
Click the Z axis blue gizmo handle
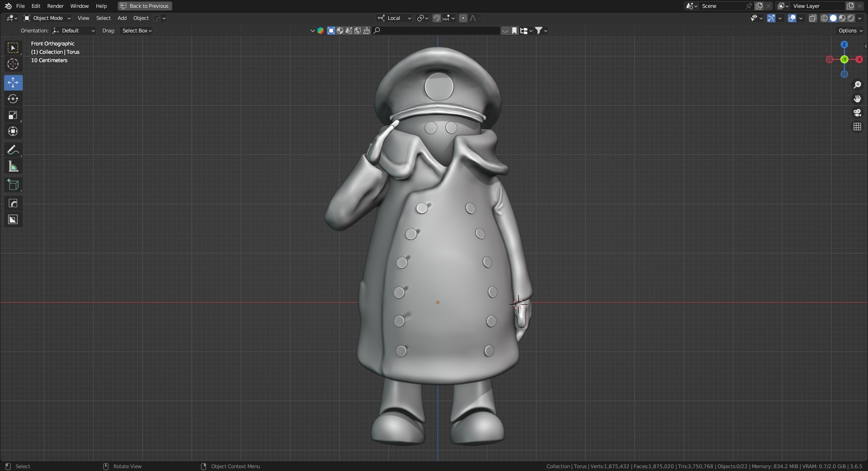844,45
